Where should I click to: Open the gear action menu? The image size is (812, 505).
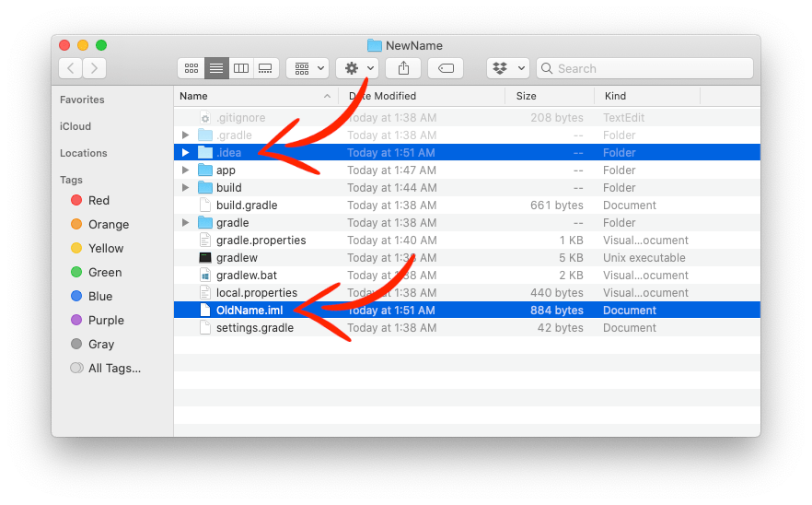357,68
